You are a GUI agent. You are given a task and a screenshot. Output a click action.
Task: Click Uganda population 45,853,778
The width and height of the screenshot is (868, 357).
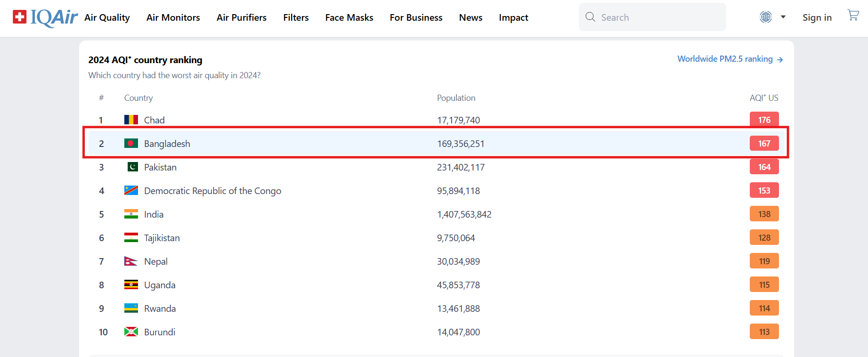tap(458, 285)
